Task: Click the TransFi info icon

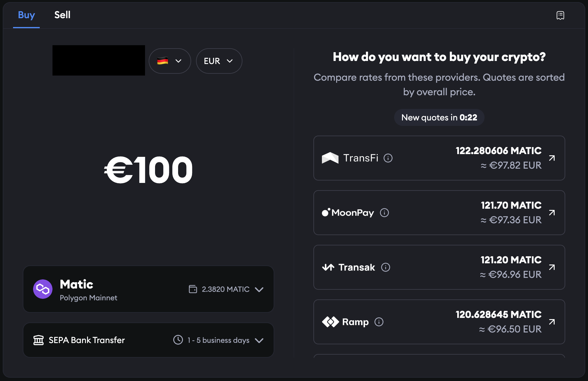Action: 388,158
